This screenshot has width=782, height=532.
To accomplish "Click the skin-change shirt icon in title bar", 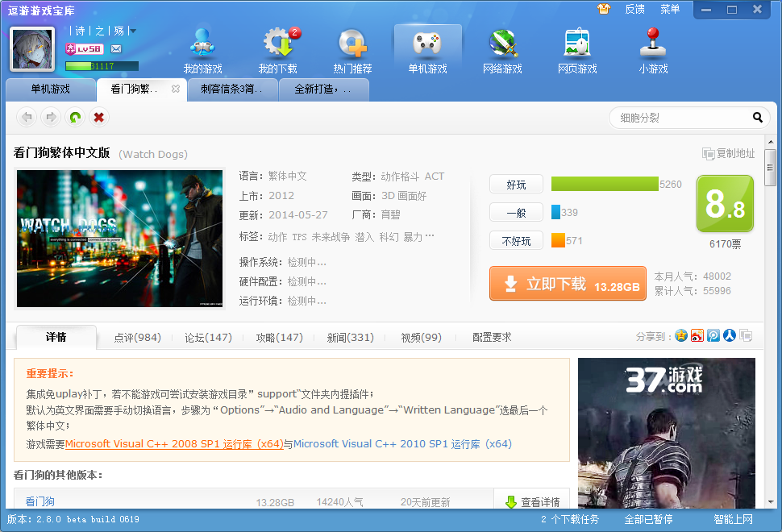I will coord(604,9).
